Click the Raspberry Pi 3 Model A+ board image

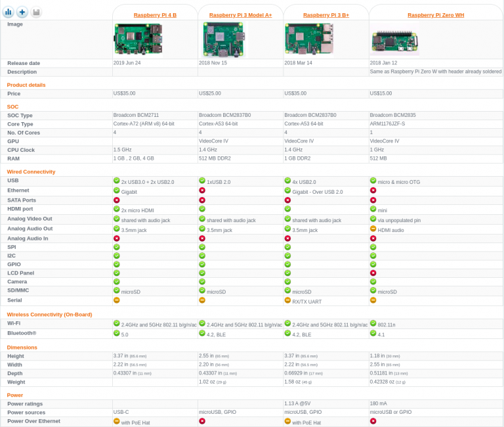(222, 39)
